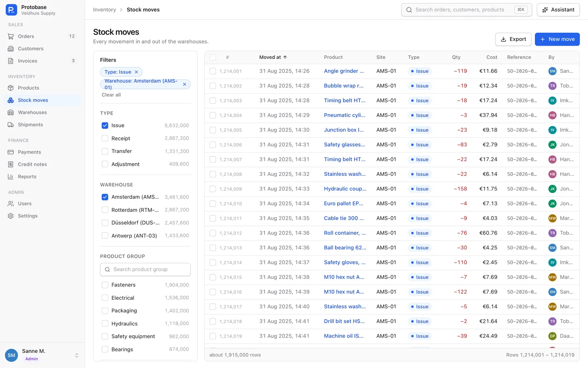Open the Angle grinder product link

click(x=344, y=71)
